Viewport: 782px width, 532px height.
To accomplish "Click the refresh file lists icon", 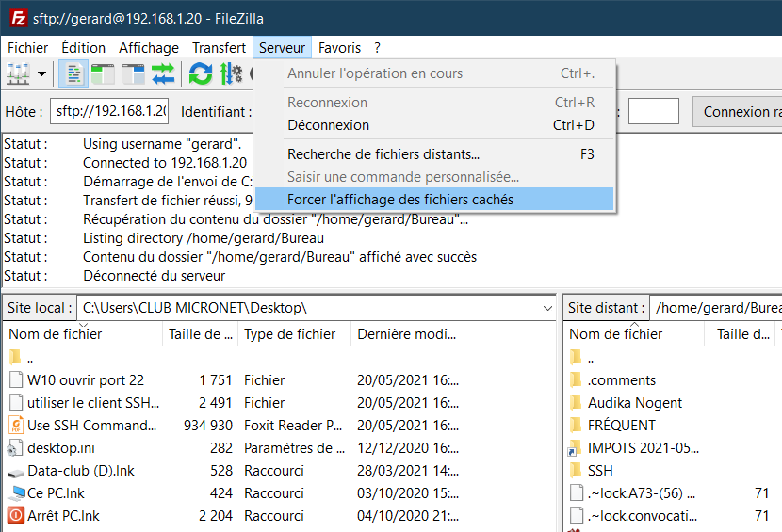I will point(201,73).
